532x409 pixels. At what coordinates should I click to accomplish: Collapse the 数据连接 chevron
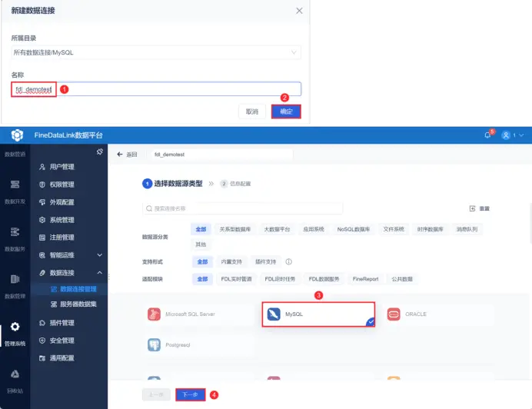[100, 273]
